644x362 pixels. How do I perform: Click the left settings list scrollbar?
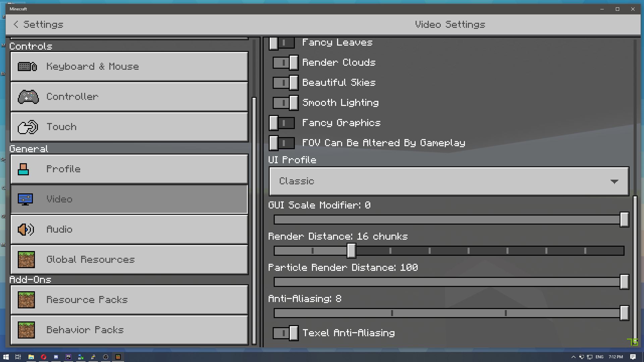[254, 221]
